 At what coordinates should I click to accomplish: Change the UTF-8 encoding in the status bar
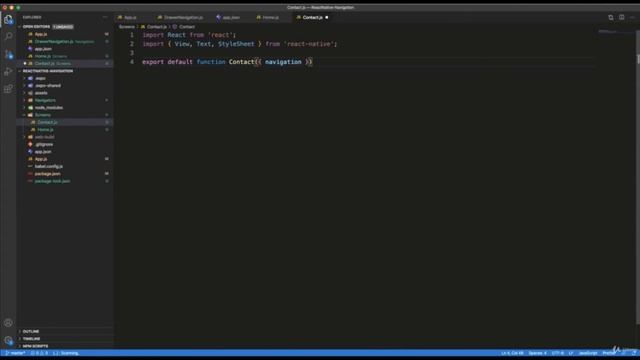click(558, 353)
